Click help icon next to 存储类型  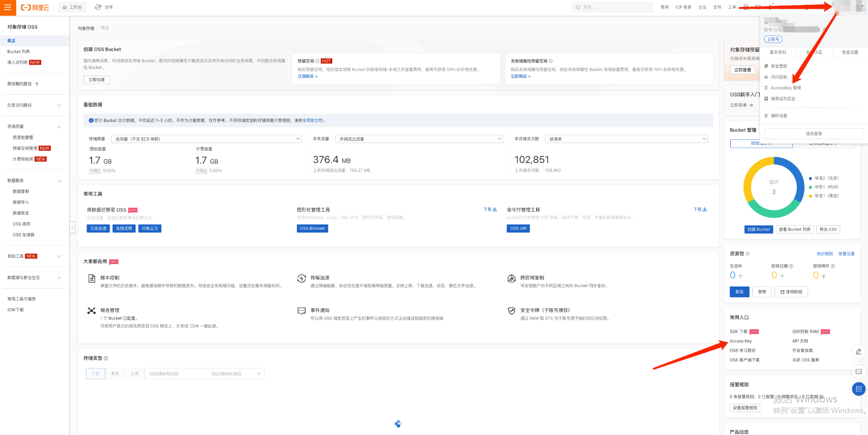(x=106, y=358)
